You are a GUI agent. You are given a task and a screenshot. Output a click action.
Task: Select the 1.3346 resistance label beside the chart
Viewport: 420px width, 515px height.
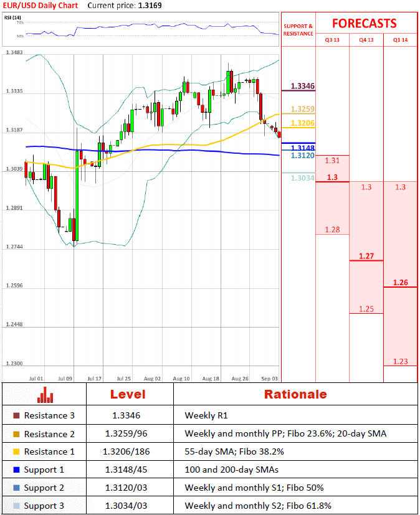coord(302,86)
